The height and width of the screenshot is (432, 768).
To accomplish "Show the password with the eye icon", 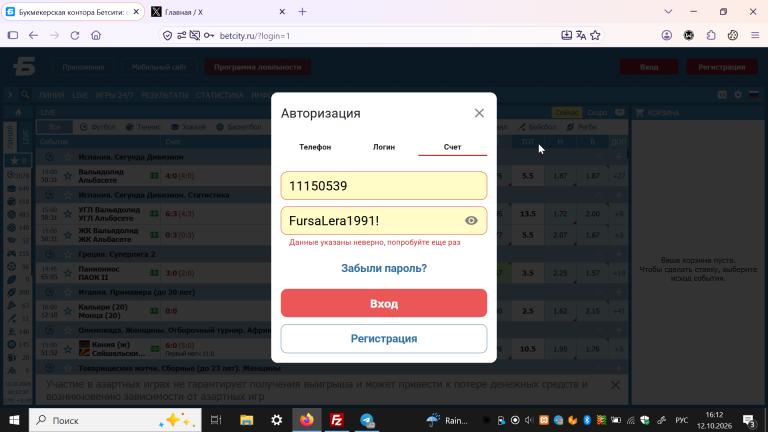I will coord(471,221).
